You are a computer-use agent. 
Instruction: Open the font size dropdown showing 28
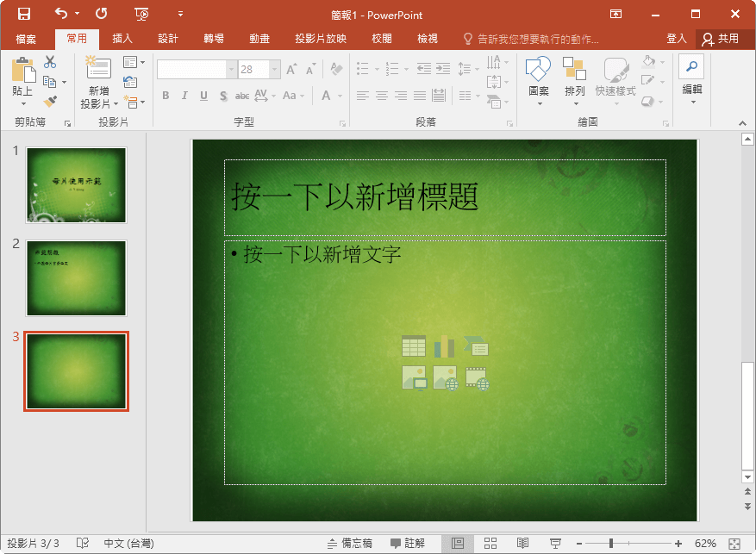coord(274,70)
